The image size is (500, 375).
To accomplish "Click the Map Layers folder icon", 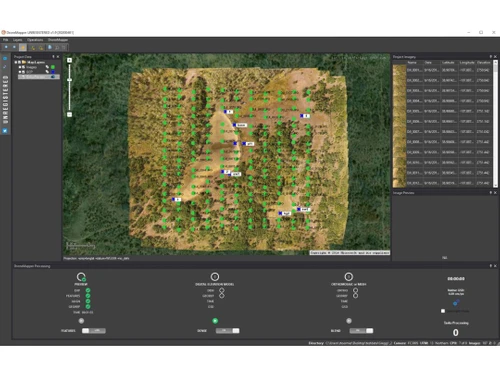I will [x=24, y=62].
